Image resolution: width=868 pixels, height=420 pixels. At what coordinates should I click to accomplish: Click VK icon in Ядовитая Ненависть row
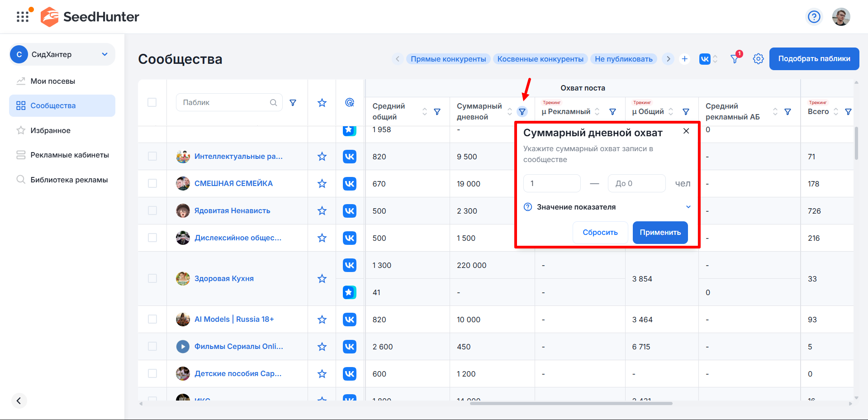[x=349, y=211]
